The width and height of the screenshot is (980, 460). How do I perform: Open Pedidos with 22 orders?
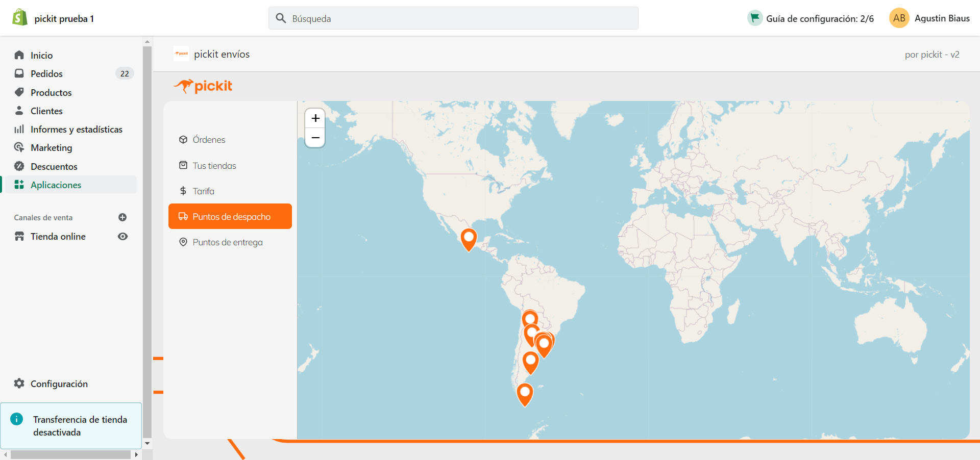[46, 73]
